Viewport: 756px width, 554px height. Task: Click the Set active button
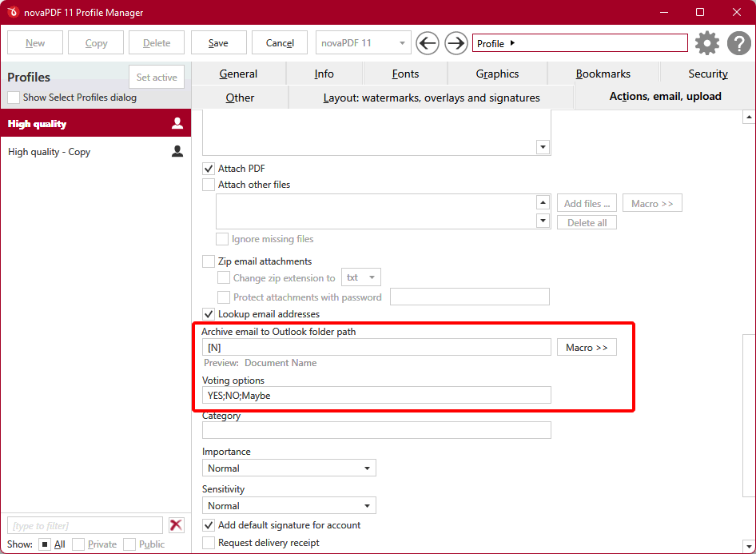(x=157, y=78)
